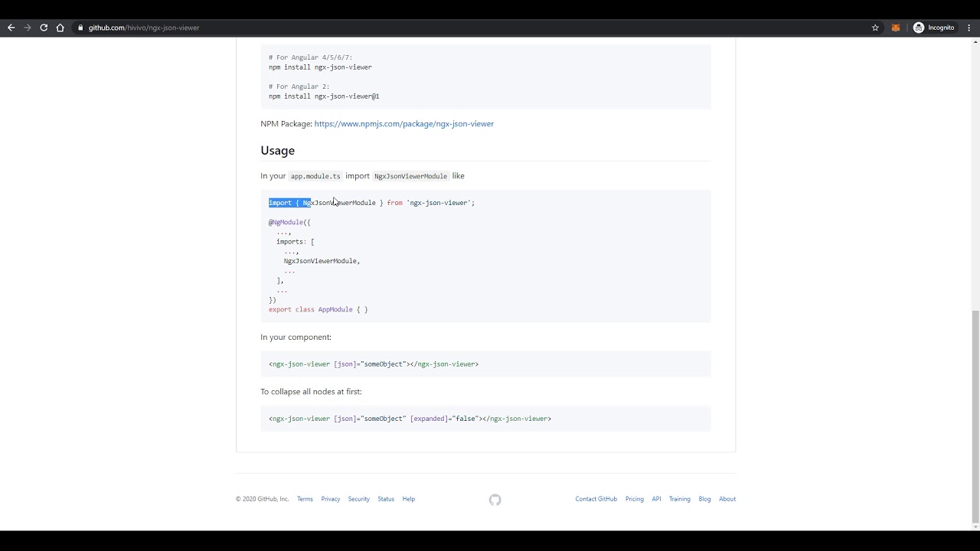
Task: Open the browser home page
Action: pos(60,28)
